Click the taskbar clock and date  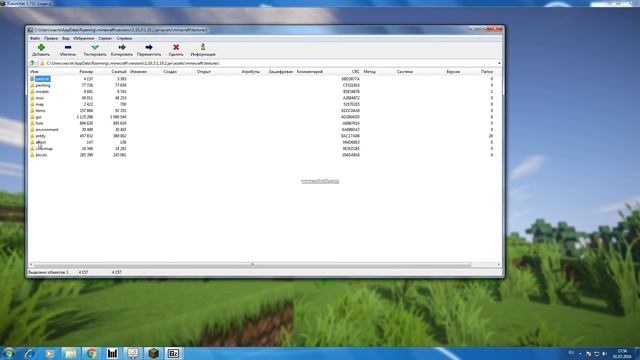click(622, 353)
